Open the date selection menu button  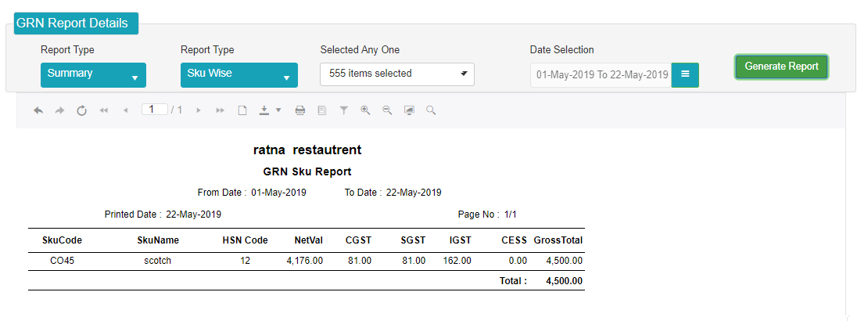(x=685, y=75)
